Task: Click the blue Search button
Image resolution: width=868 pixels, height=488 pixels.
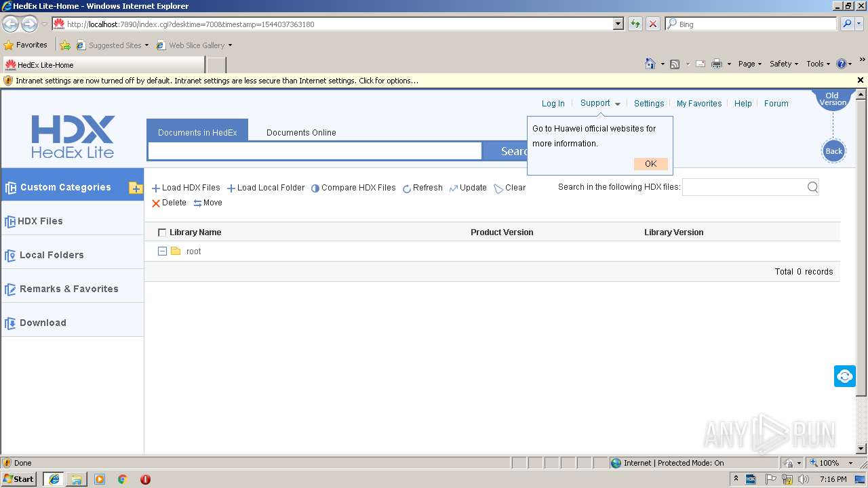Action: click(x=505, y=151)
